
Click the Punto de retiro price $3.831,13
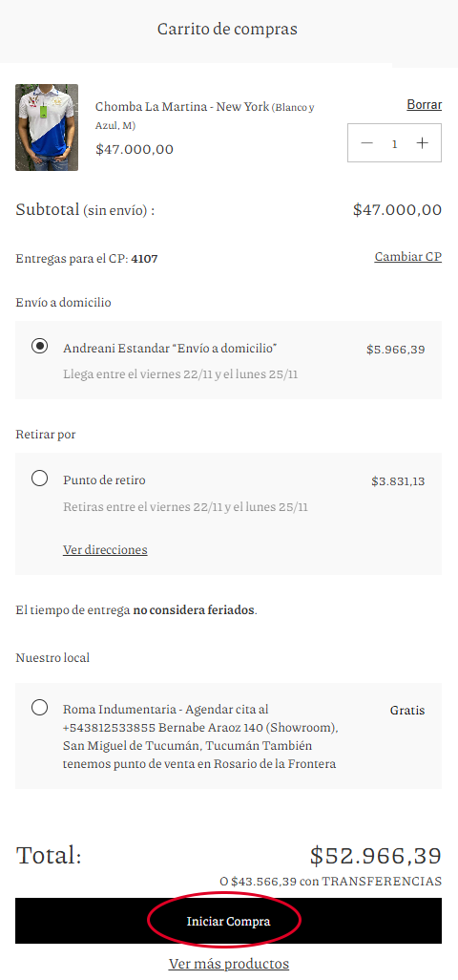click(x=398, y=481)
